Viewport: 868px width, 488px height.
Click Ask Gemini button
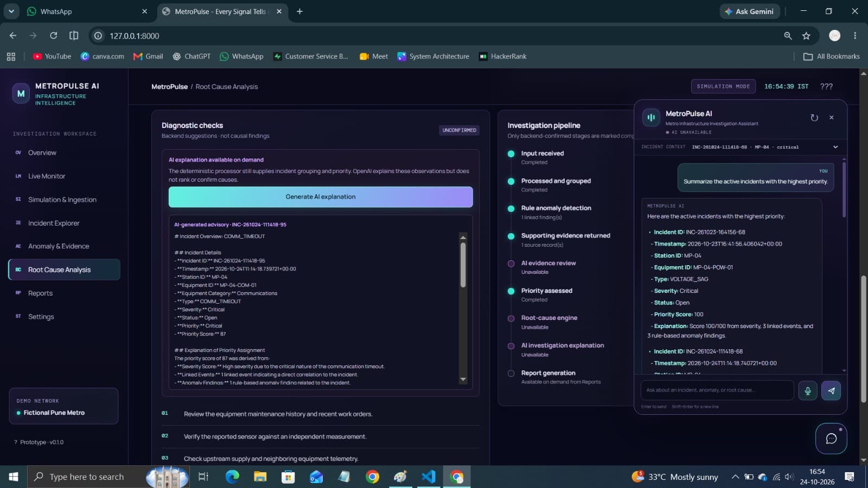point(750,11)
